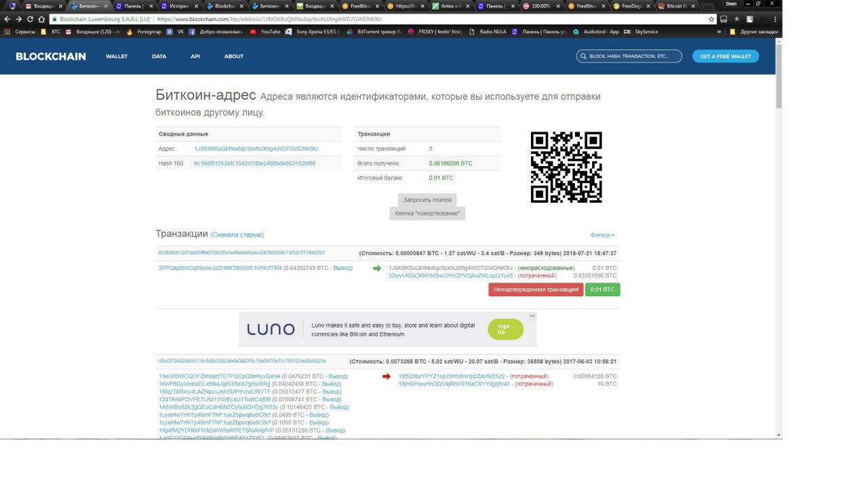Open the Фильтр dropdown
Image resolution: width=868 pixels, height=499 pixels.
pyautogui.click(x=602, y=235)
